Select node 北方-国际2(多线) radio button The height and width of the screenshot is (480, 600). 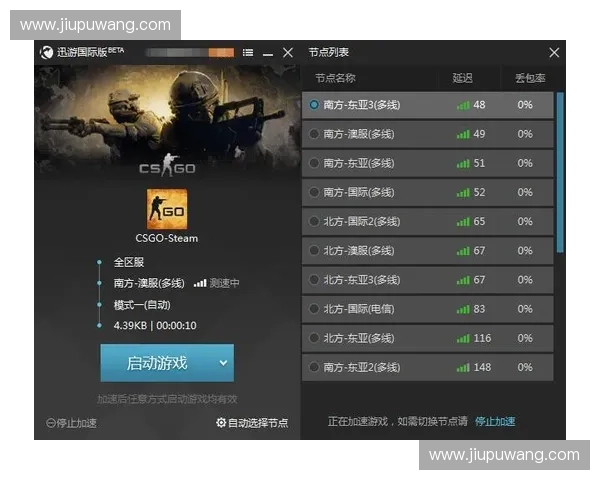[314, 221]
